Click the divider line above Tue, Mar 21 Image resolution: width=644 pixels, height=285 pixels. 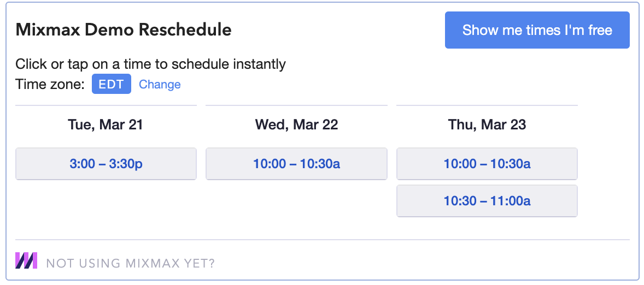106,105
